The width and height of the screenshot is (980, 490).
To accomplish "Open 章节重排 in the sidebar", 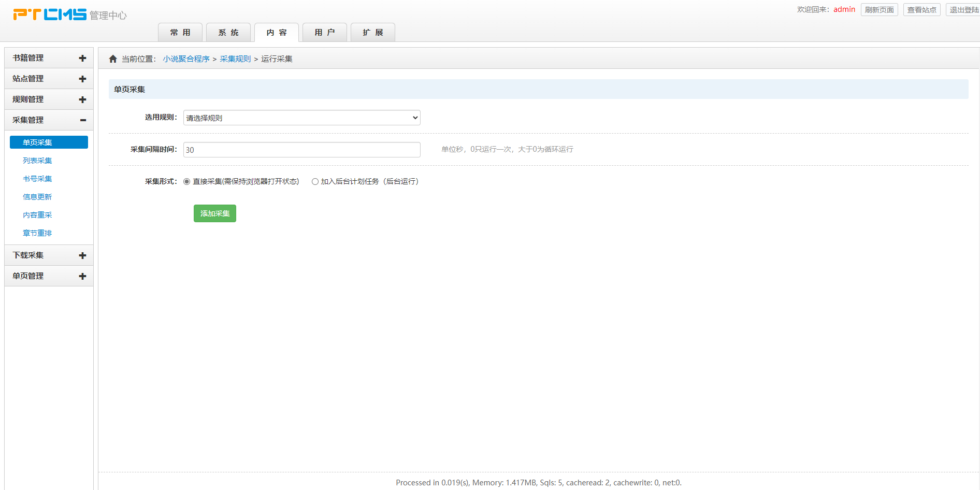I will point(37,233).
